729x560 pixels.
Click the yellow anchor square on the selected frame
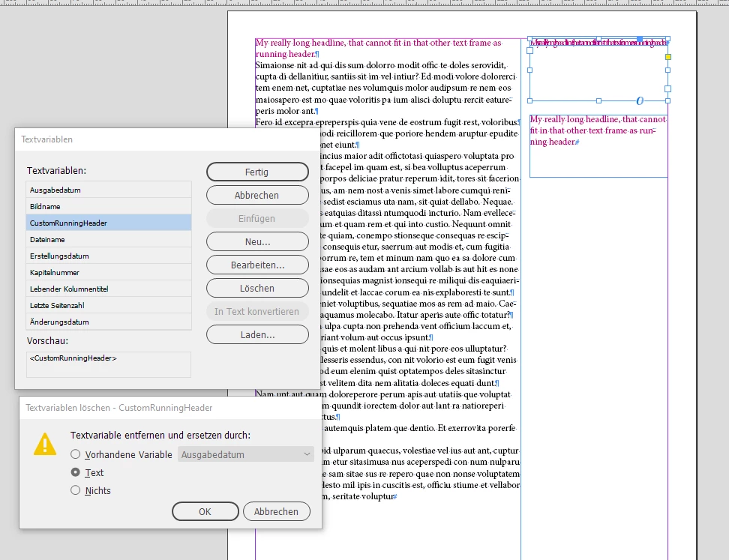click(x=668, y=57)
